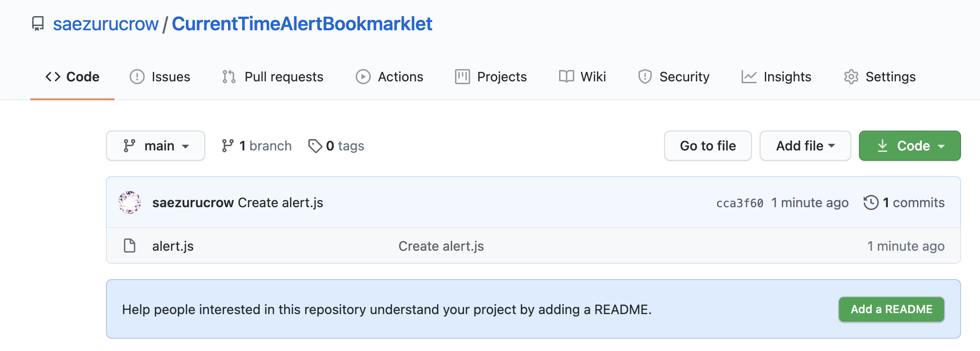The width and height of the screenshot is (980, 351).
Task: Switch to the Issues tab
Action: point(160,77)
